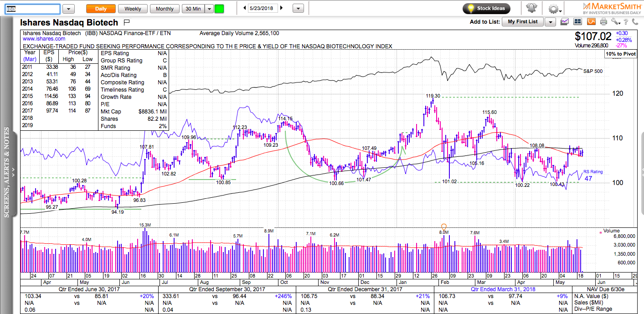Open the date options dropdown

point(298,9)
